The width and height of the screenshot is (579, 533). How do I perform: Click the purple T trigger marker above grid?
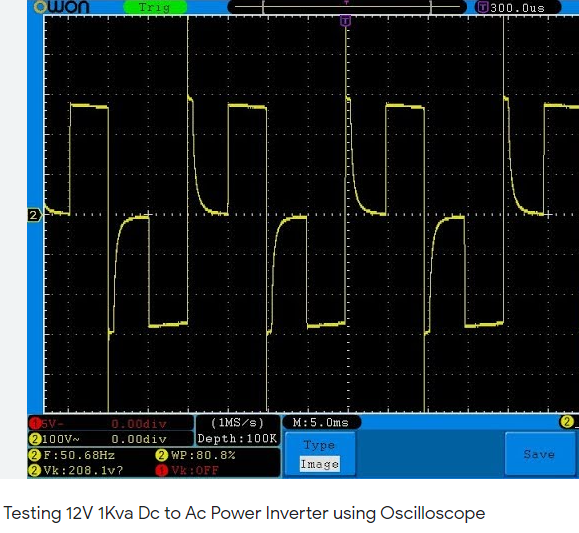coord(345,21)
